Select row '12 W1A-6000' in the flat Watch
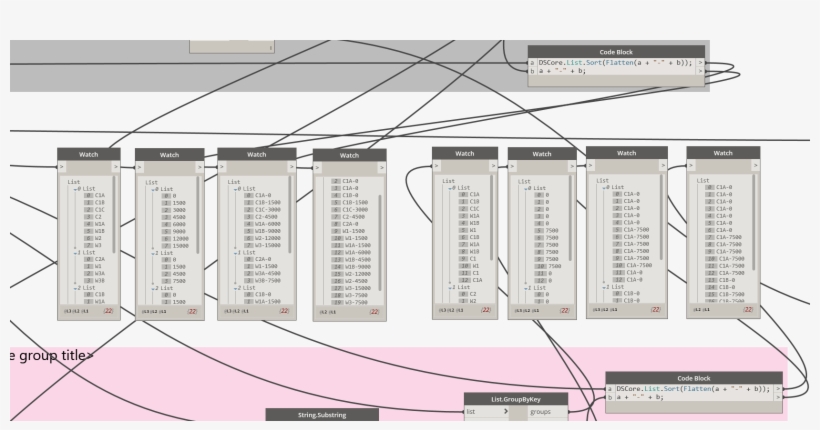Screen dimensions: 820x430 click(x=351, y=252)
